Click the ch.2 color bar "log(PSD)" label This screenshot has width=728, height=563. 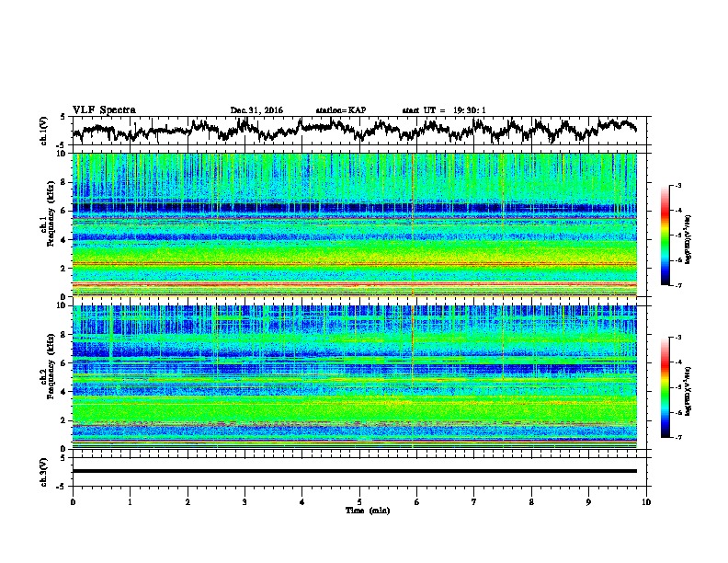click(x=688, y=391)
